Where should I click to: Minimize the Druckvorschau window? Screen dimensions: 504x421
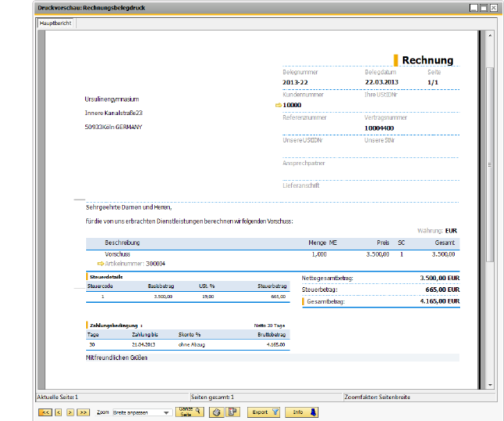(x=473, y=7)
